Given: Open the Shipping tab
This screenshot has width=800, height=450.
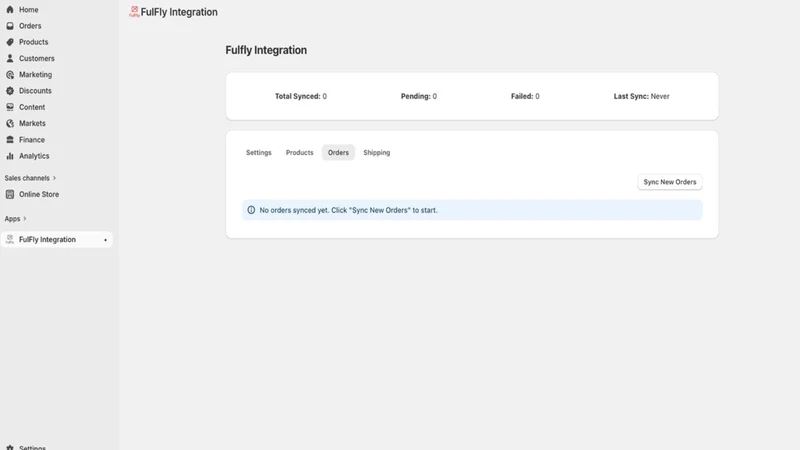Looking at the screenshot, I should click(377, 153).
